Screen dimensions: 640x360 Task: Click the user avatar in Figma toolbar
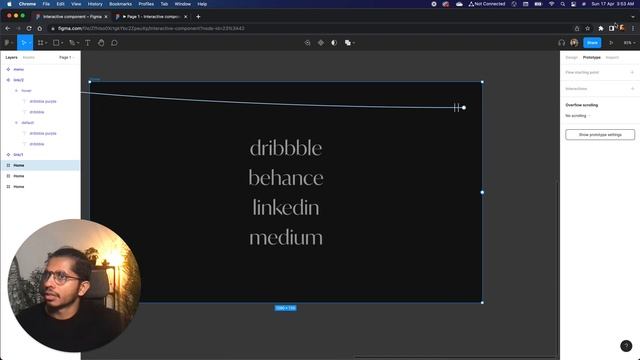coord(574,43)
